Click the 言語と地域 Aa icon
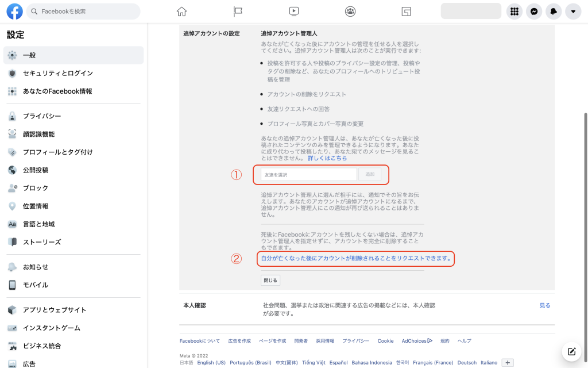Viewport: 588px width, 368px height. click(13, 224)
